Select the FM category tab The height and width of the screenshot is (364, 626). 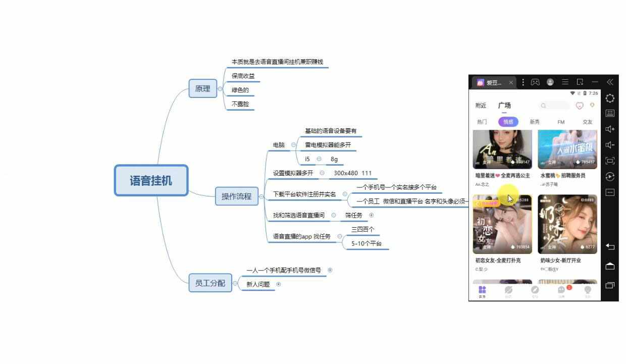[561, 122]
